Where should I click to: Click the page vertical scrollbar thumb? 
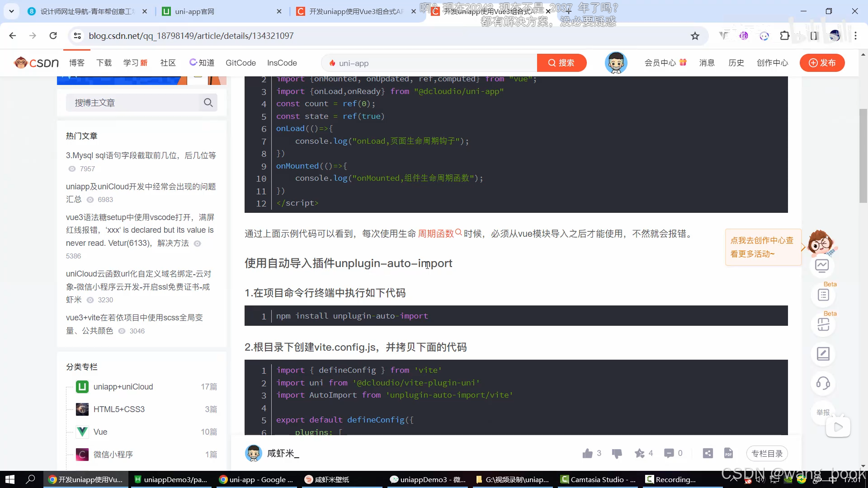[x=863, y=156]
